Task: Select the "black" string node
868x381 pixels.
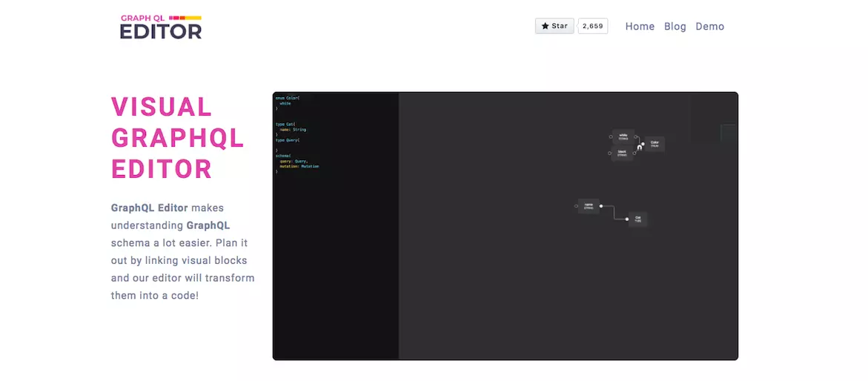Action: (622, 153)
